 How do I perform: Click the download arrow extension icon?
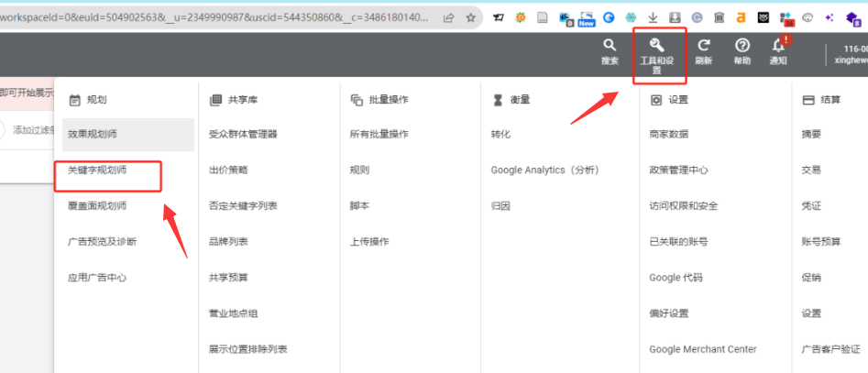coord(653,17)
